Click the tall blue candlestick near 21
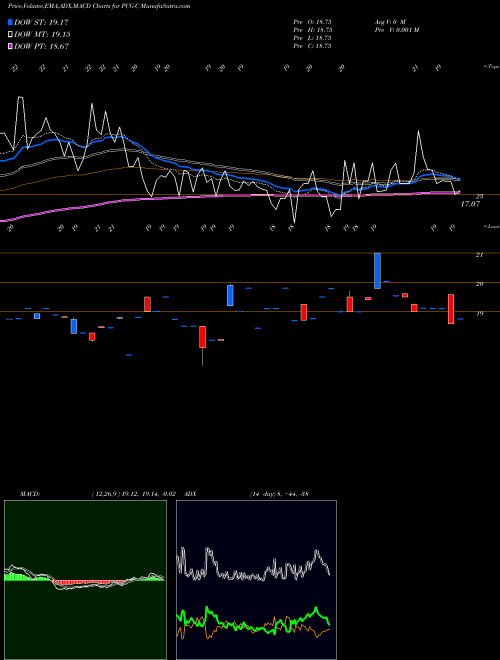The width and height of the screenshot is (500, 660). [378, 271]
